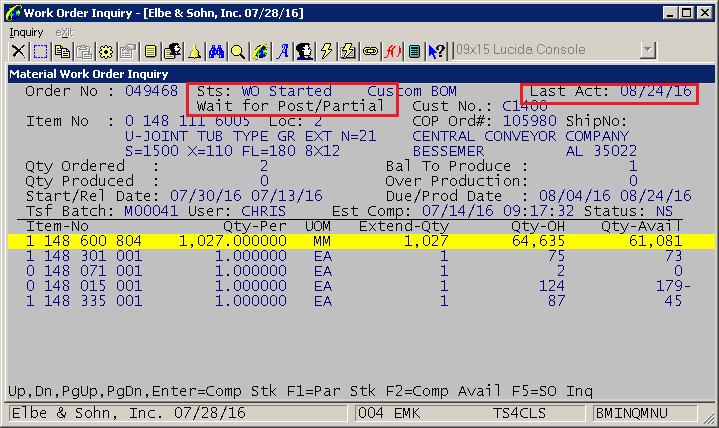Click status bar company Elbe & Sohn, Inc.
Image resolution: width=719 pixels, height=428 pixels.
(87, 413)
